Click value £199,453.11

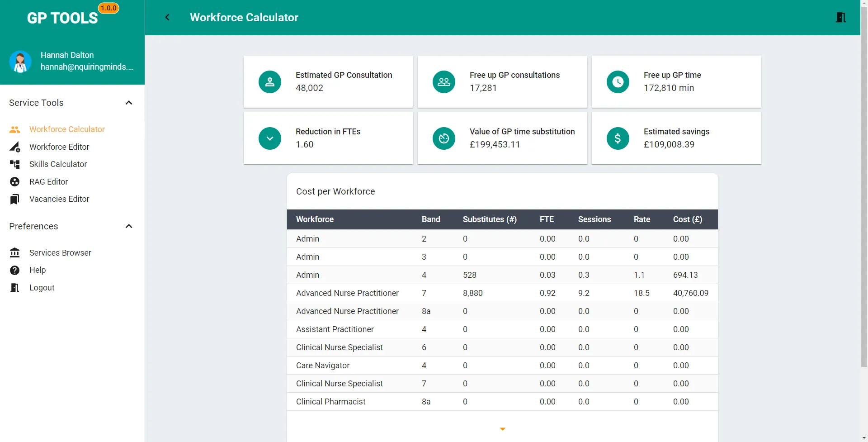495,144
